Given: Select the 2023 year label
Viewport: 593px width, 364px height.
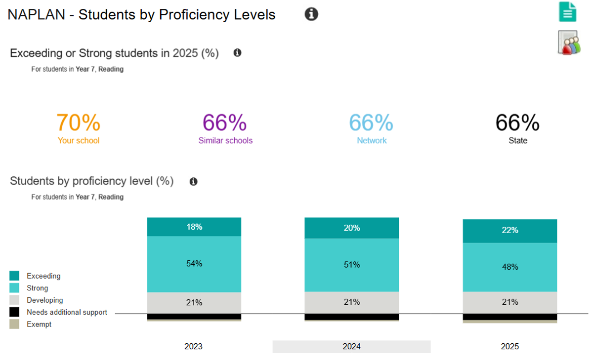Looking at the screenshot, I should [193, 347].
